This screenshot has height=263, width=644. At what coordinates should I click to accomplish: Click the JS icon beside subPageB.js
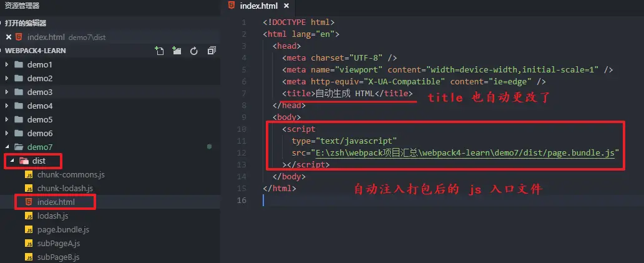tap(29, 257)
